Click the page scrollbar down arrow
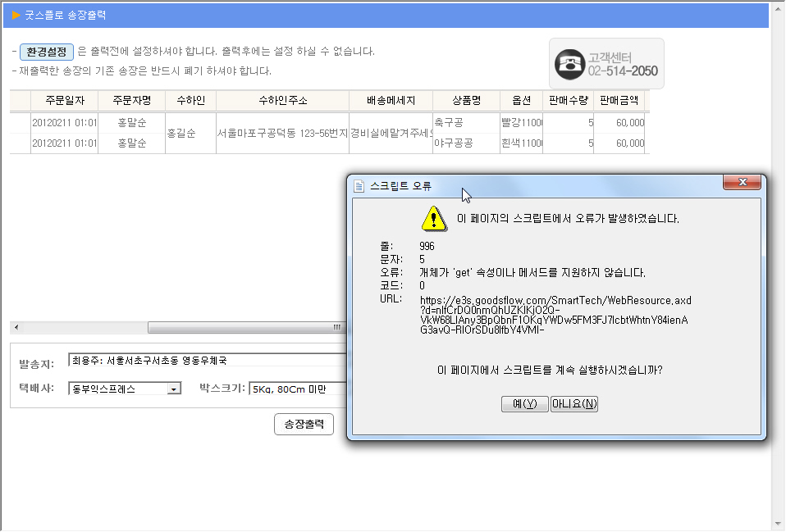 (x=778, y=522)
